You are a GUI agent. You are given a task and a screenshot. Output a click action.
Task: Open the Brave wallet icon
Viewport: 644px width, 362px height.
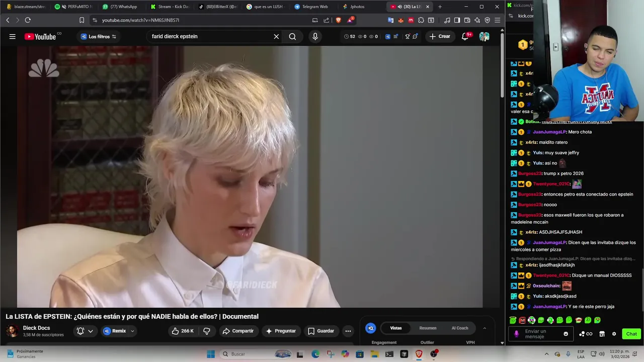pyautogui.click(x=467, y=20)
